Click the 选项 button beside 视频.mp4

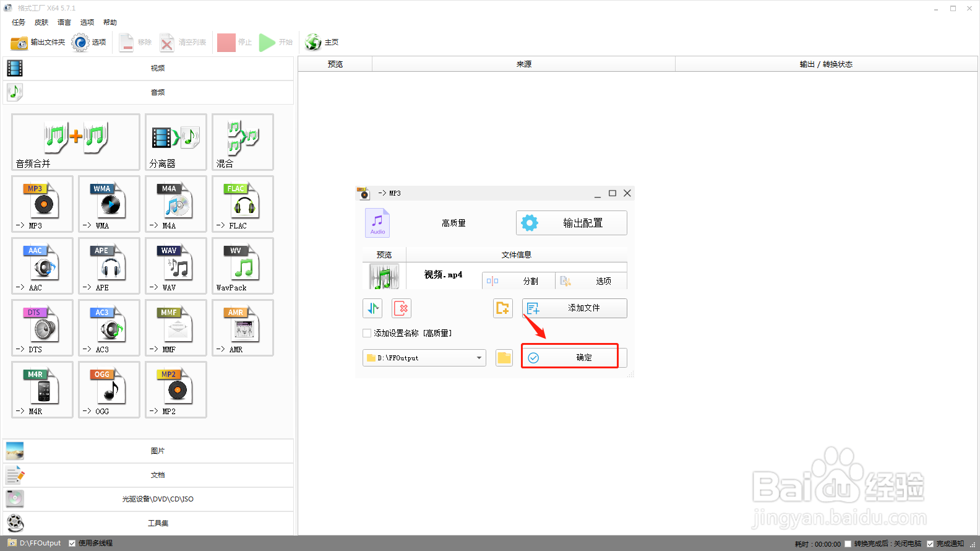591,281
